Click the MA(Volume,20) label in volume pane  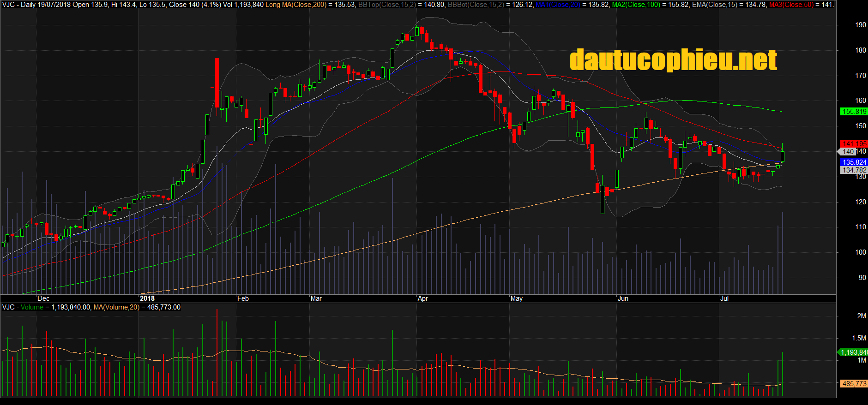click(116, 307)
